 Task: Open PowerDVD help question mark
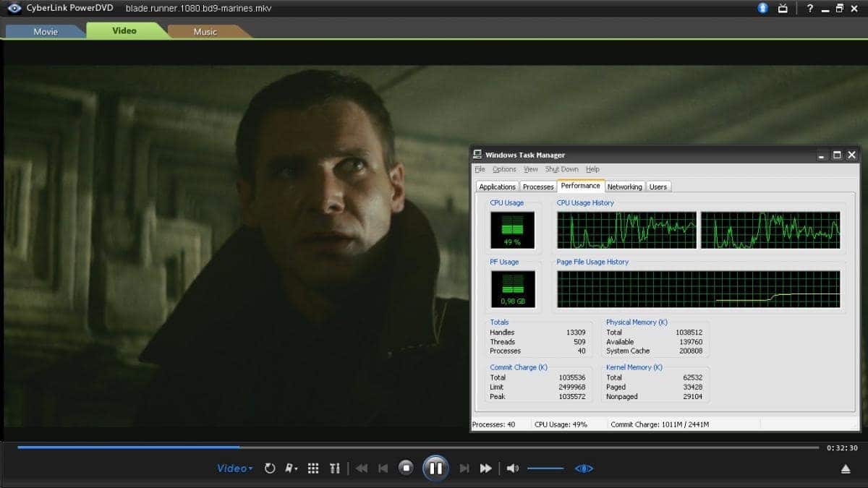pyautogui.click(x=810, y=8)
